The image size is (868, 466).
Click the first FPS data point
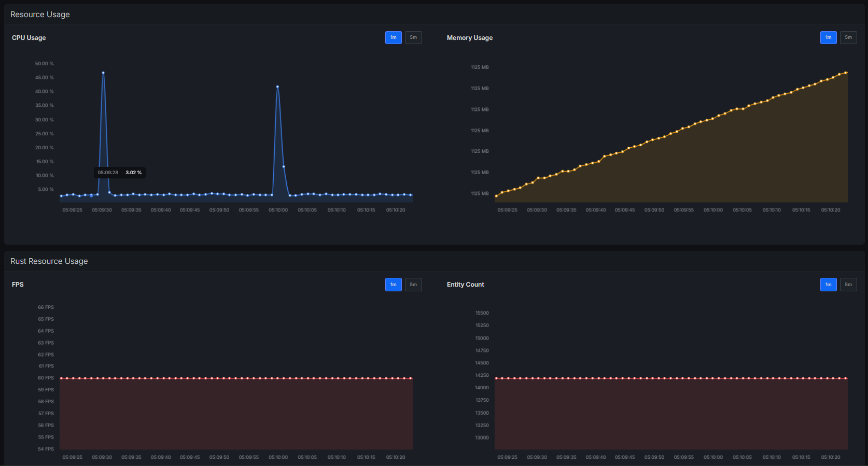tap(61, 378)
